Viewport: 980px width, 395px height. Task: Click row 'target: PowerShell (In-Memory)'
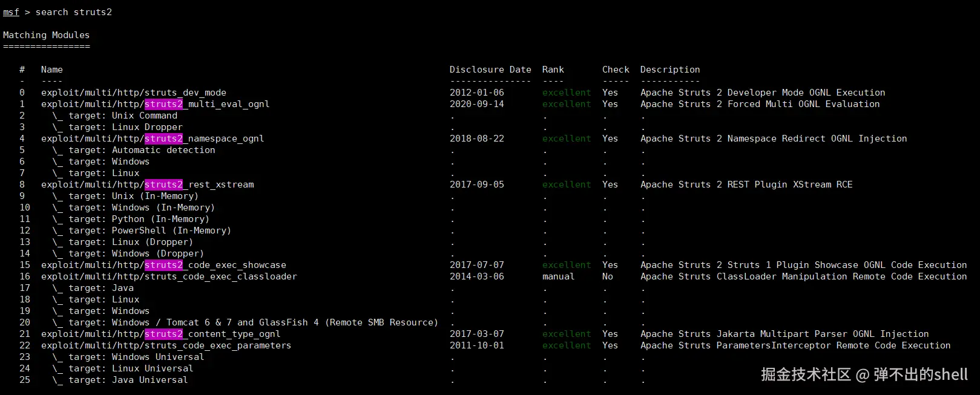click(142, 230)
